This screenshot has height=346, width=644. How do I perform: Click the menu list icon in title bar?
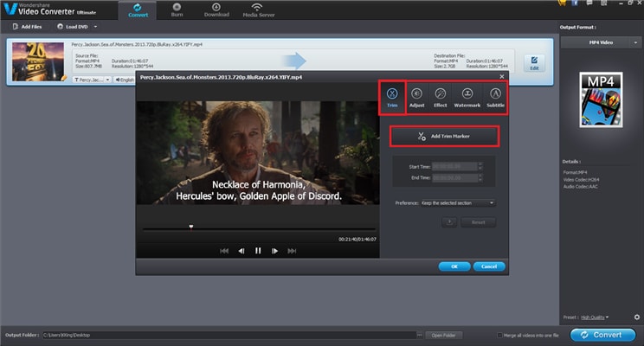[604, 3]
